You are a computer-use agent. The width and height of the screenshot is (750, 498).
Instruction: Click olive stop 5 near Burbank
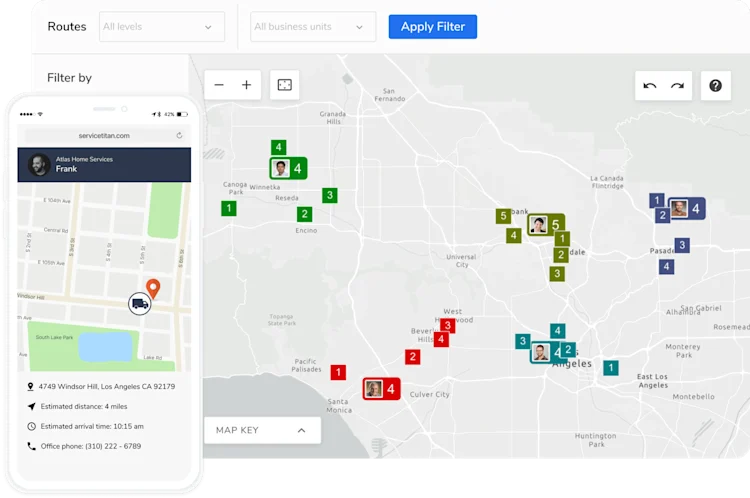[x=503, y=216]
